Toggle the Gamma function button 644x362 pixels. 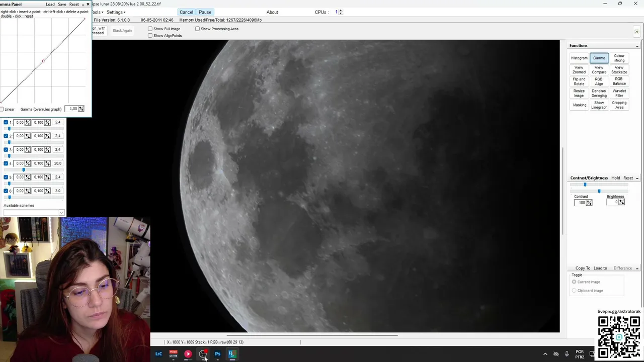point(599,58)
